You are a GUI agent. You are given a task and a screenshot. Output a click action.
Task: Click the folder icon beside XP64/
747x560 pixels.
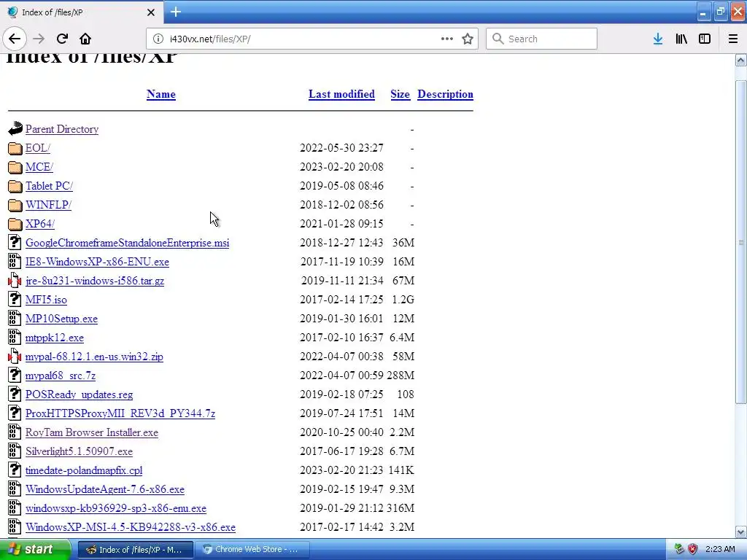[x=15, y=225]
